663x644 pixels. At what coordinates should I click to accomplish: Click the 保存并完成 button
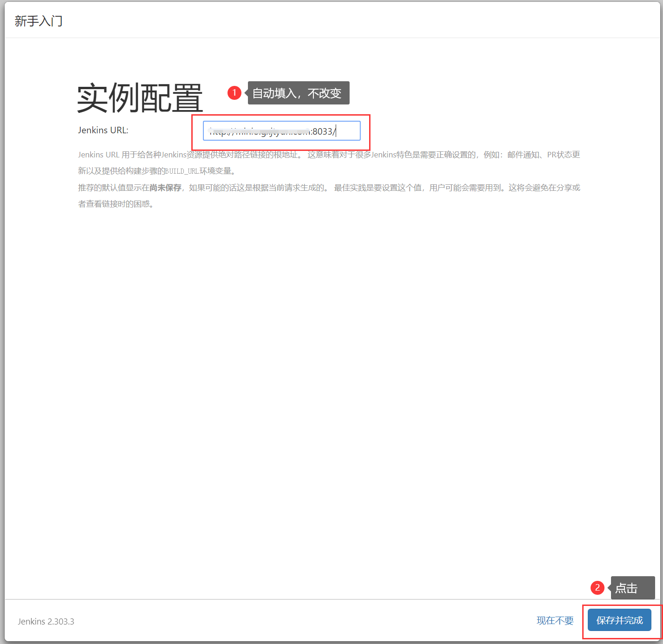click(619, 620)
